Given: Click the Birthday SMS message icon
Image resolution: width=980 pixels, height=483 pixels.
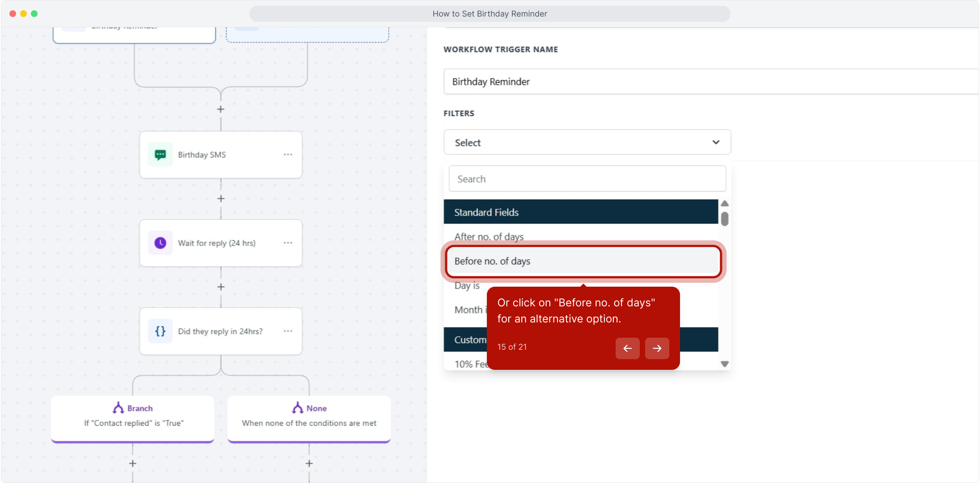Looking at the screenshot, I should [x=160, y=155].
